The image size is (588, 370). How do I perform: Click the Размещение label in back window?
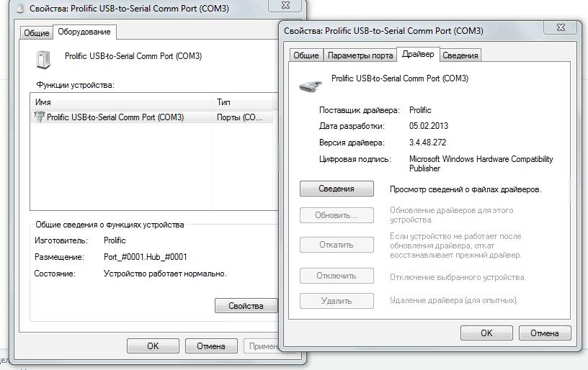tap(59, 257)
